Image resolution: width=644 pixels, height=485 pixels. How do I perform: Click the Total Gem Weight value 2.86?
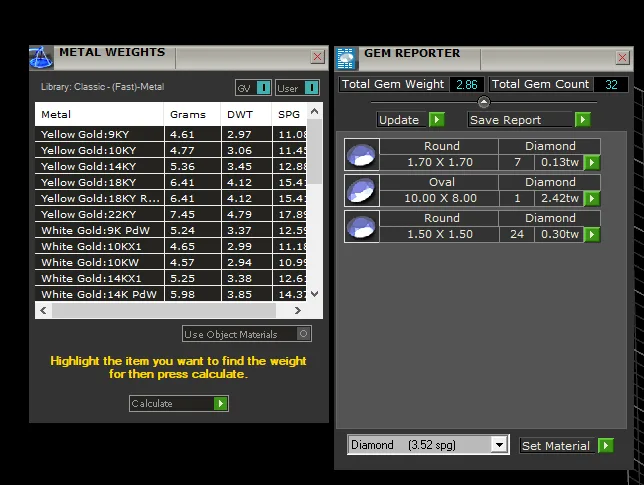(x=467, y=85)
